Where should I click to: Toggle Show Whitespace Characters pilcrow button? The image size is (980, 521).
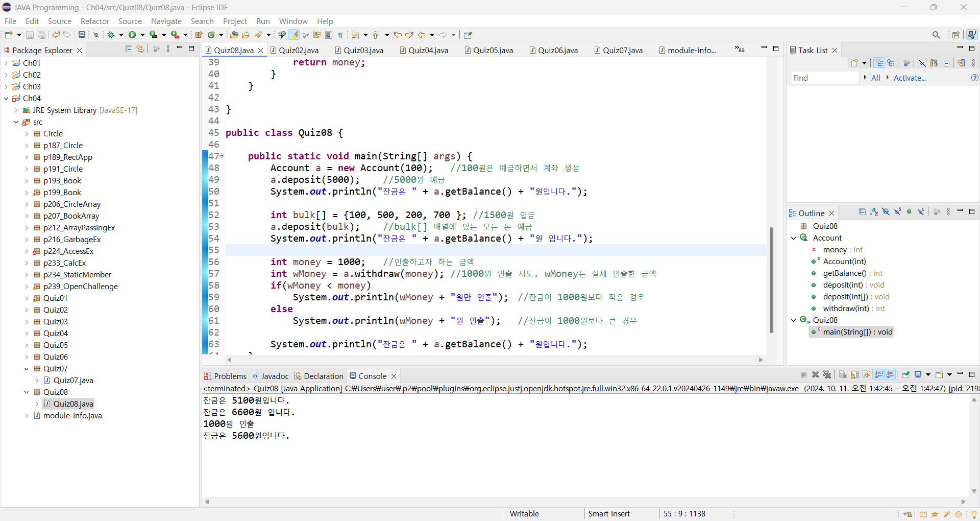point(340,35)
